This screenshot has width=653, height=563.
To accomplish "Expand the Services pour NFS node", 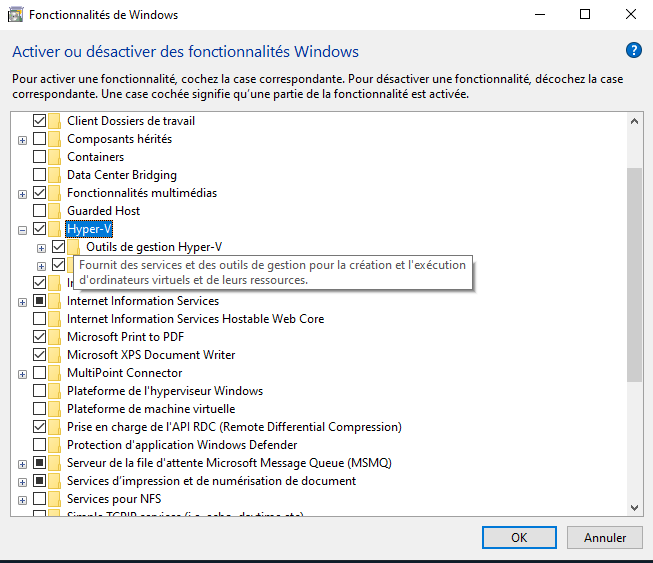I will coord(22,501).
